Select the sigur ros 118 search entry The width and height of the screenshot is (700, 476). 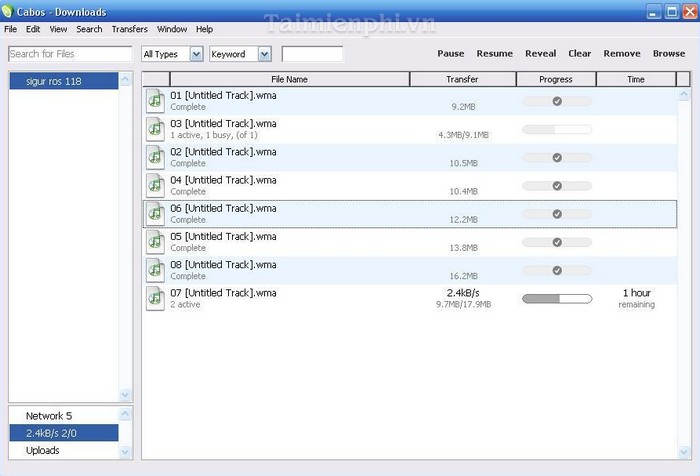(63, 81)
